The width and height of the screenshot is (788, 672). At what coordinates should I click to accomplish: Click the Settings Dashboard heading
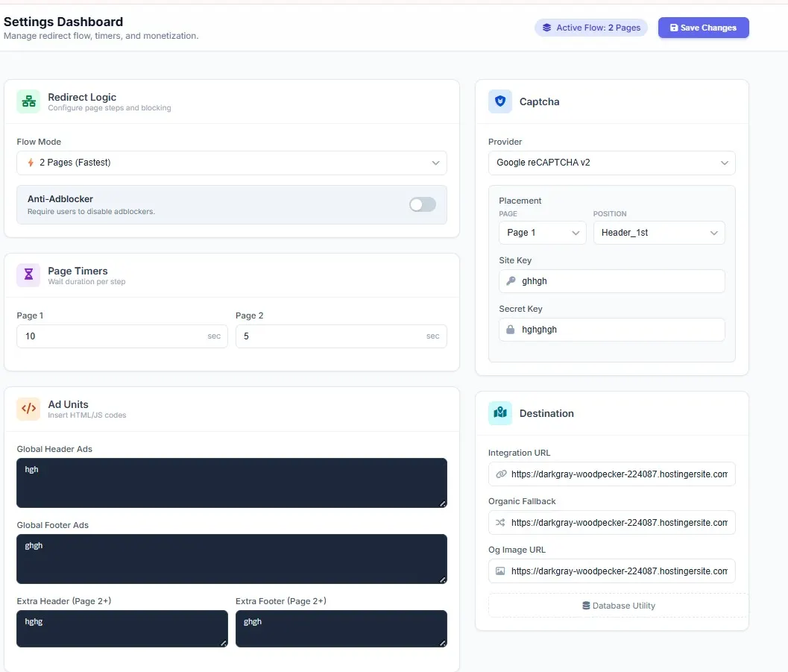pyautogui.click(x=63, y=22)
